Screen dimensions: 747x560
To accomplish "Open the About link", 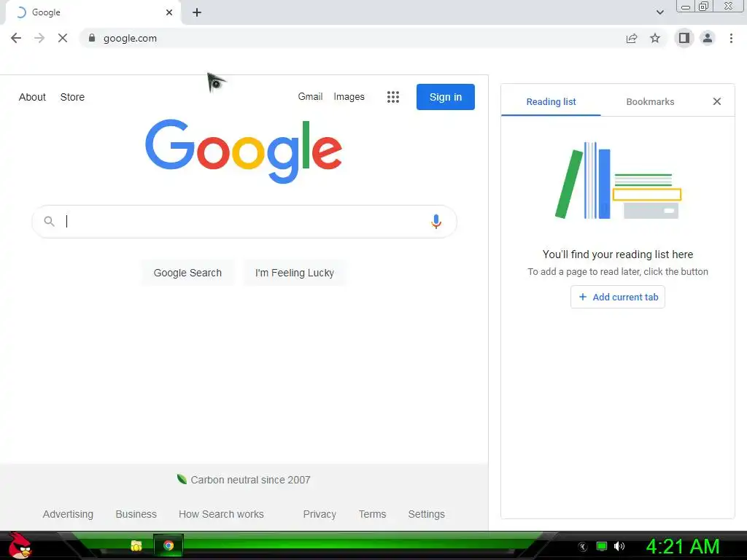I will 32,97.
